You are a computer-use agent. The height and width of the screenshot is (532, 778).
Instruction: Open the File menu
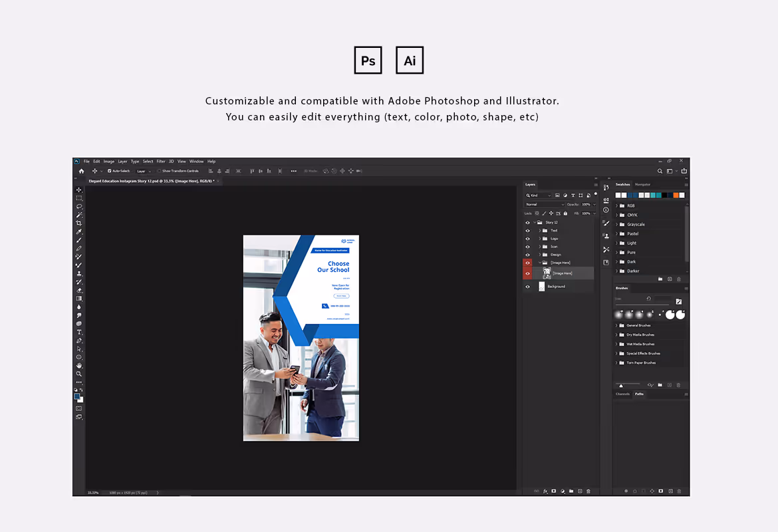[x=86, y=162]
